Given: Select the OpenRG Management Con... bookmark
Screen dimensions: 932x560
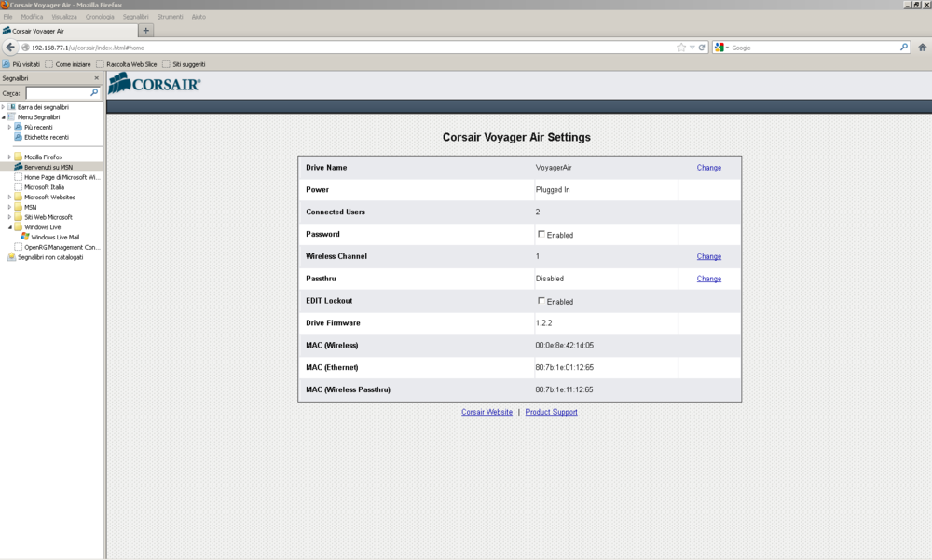Looking at the screenshot, I should (x=58, y=247).
